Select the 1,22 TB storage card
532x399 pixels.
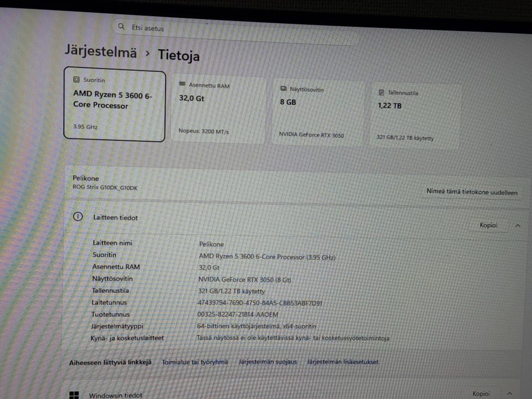click(x=416, y=115)
